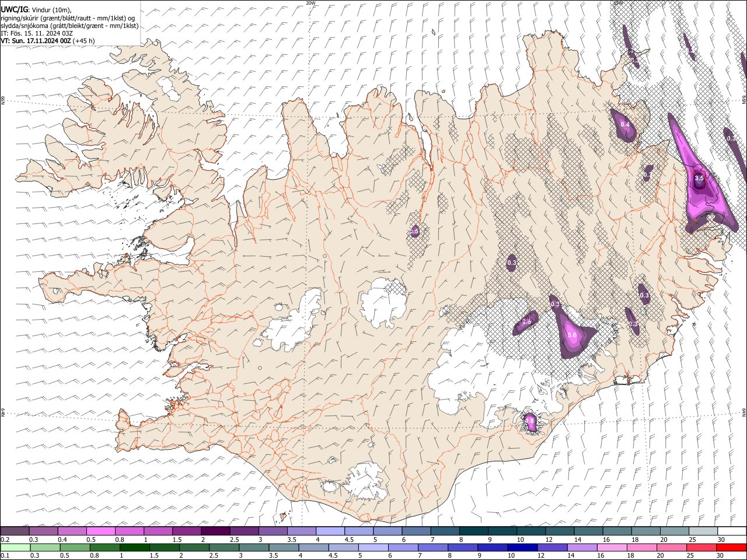Screen dimensions: 747x560
Task: Pick the lower legend swatch starting at 0.8
Action: (x=104, y=547)
